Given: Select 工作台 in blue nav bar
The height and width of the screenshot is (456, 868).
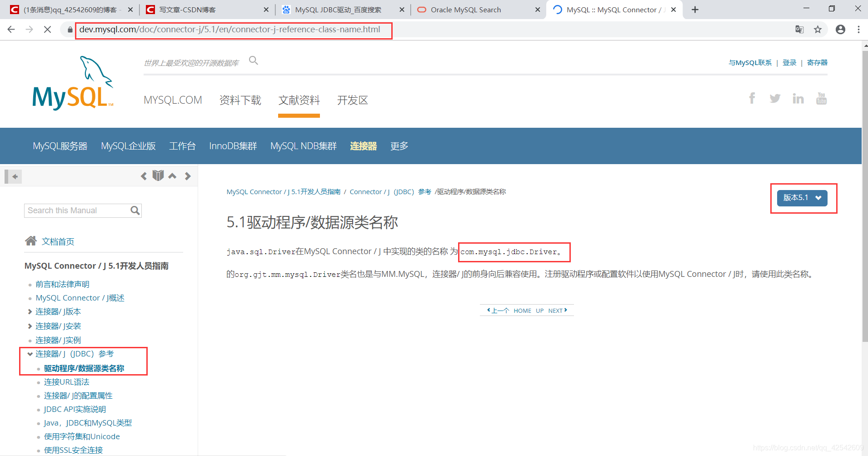Looking at the screenshot, I should 182,146.
